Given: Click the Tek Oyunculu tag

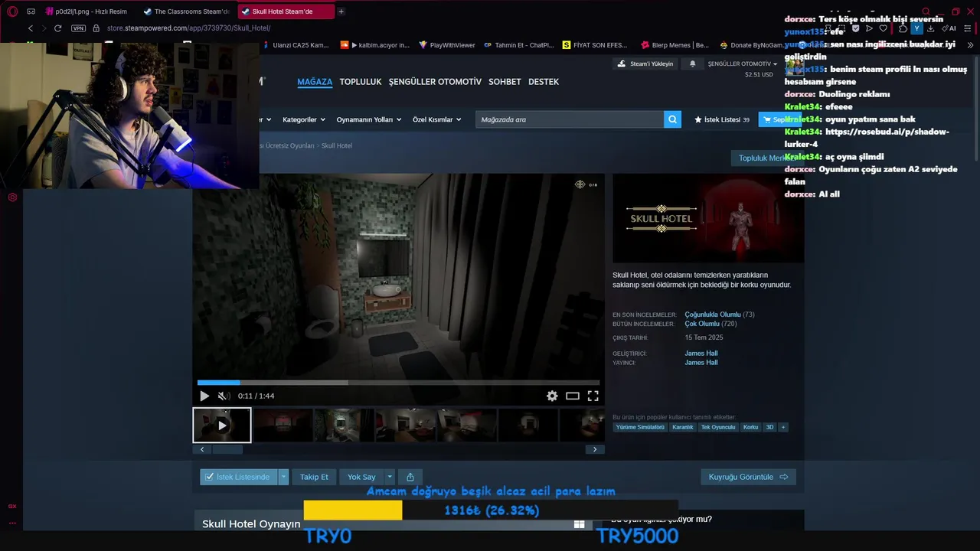Looking at the screenshot, I should pyautogui.click(x=718, y=427).
